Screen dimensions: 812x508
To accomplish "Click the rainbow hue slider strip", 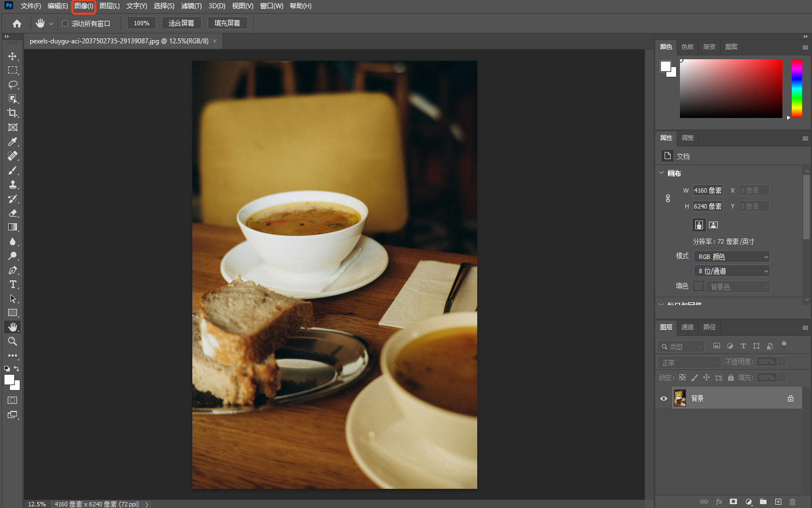I will point(796,89).
